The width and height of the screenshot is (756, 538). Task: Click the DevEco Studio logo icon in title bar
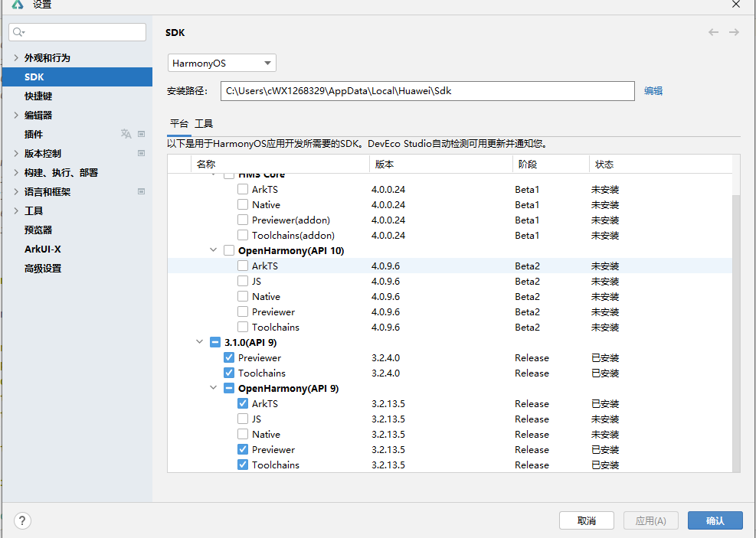[x=18, y=5]
